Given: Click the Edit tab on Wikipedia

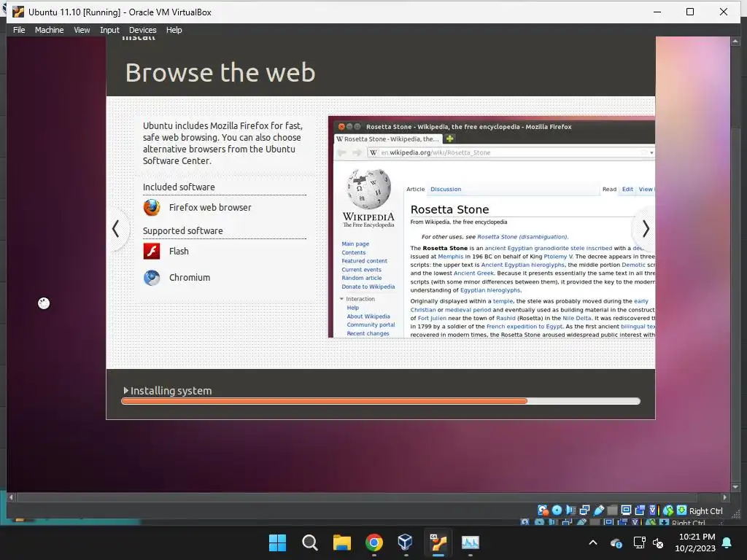Looking at the screenshot, I should 627,189.
